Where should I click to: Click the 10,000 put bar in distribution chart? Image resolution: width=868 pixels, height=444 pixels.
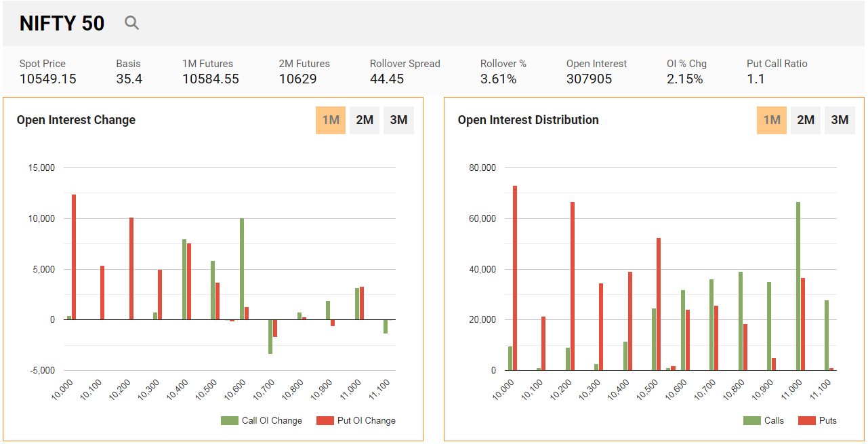[x=515, y=278]
